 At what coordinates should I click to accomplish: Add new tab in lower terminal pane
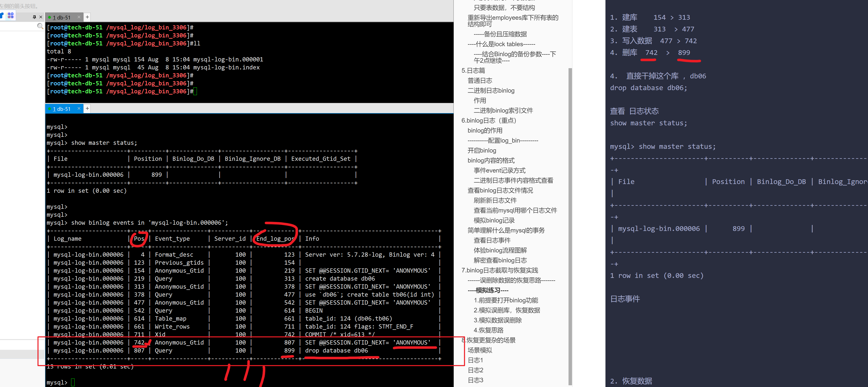(x=87, y=108)
